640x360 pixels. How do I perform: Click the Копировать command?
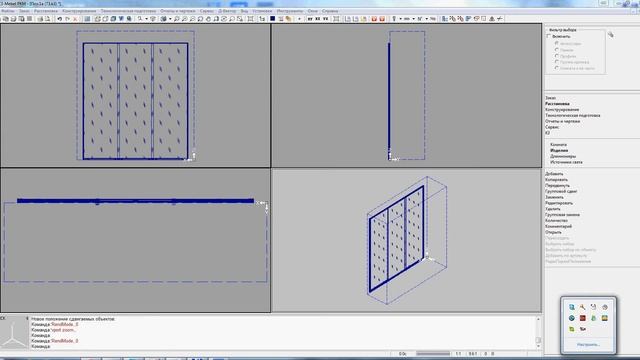(x=556, y=180)
